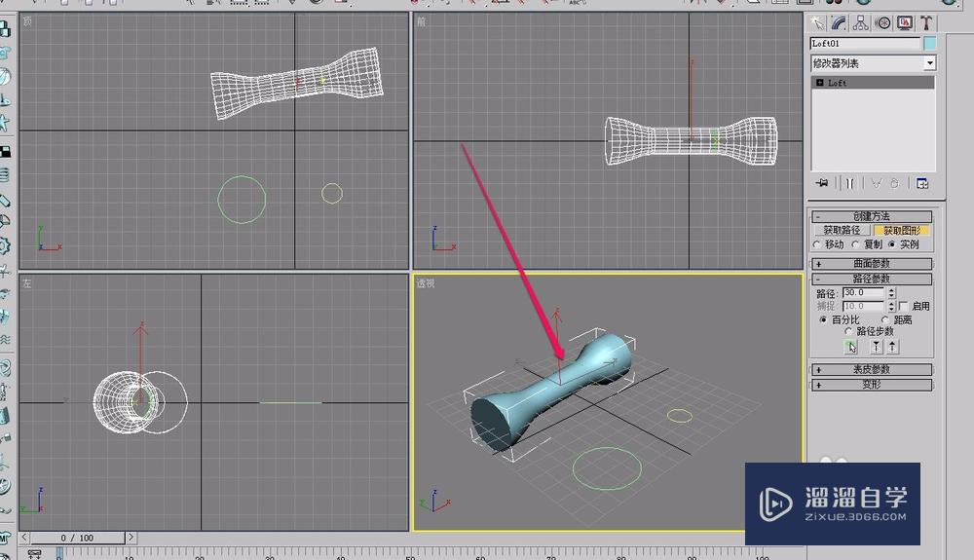Click the Next Shape button
974x560 pixels.
point(892,347)
